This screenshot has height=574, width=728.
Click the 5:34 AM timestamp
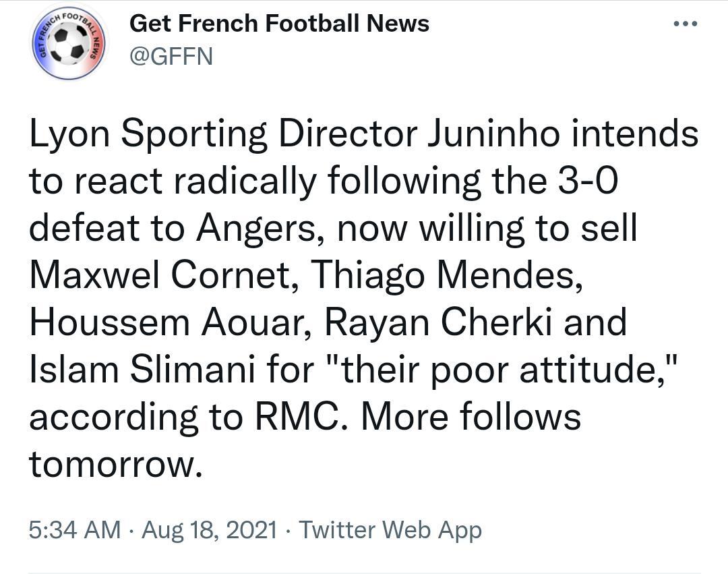point(74,529)
